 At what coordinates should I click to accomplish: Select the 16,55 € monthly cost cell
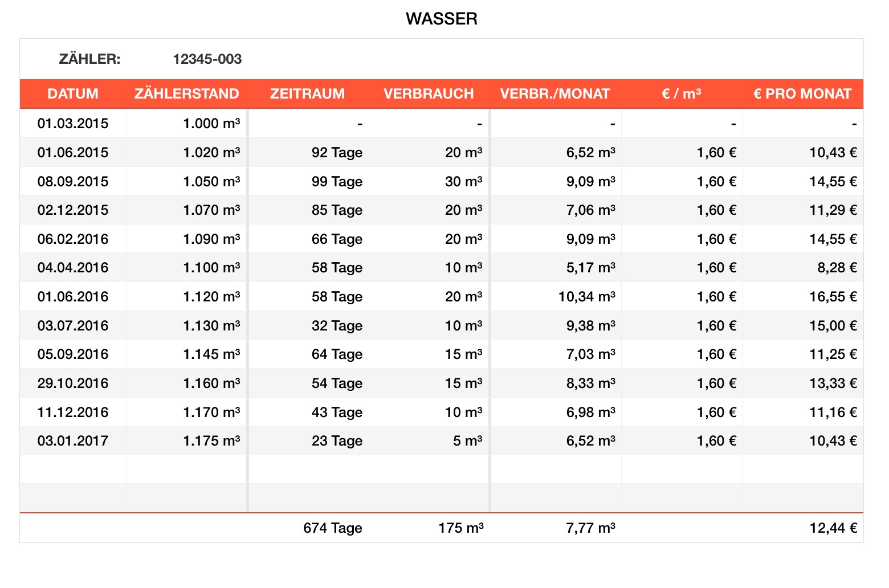(833, 297)
